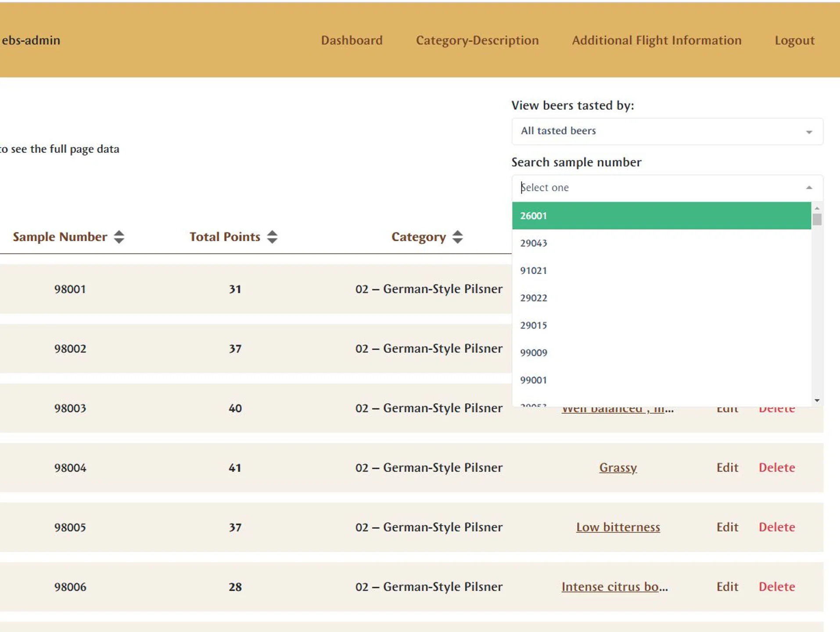Screen dimensions: 840x632
Task: Click the Category column header
Action: [x=418, y=237]
